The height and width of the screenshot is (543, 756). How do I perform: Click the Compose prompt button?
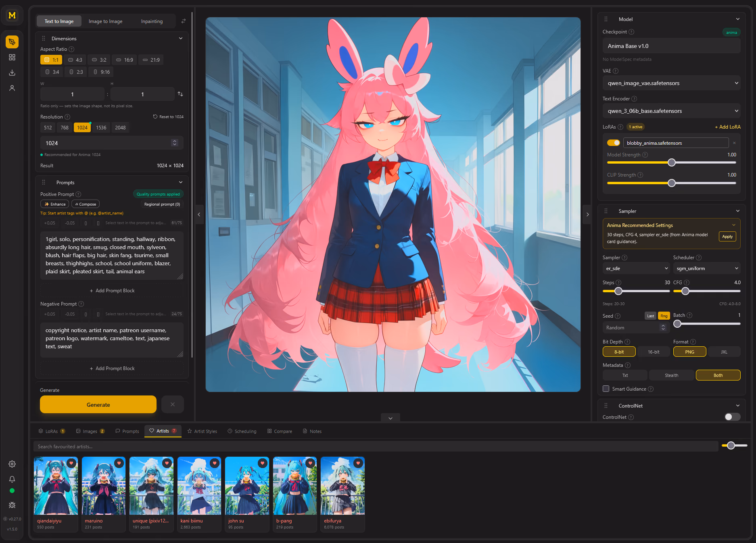point(86,204)
